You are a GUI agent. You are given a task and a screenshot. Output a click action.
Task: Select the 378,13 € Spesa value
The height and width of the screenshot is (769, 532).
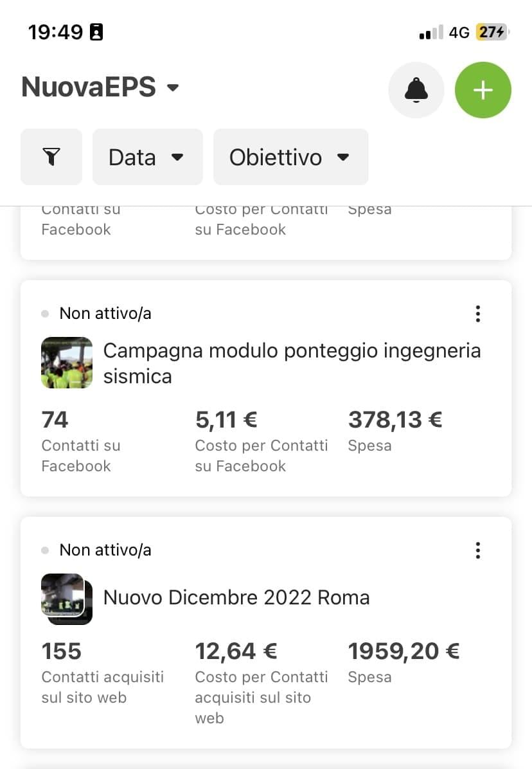[x=395, y=420]
